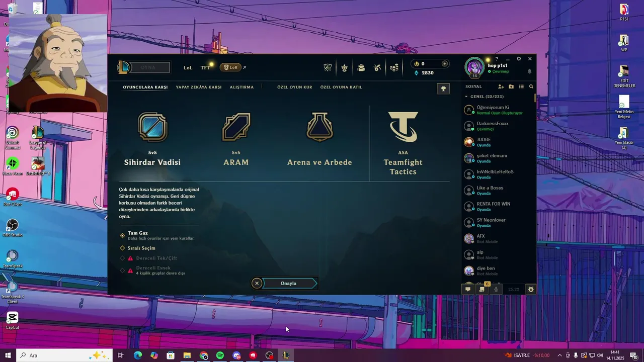The height and width of the screenshot is (362, 644).
Task: Click the help question mark icon
Action: pyautogui.click(x=497, y=59)
